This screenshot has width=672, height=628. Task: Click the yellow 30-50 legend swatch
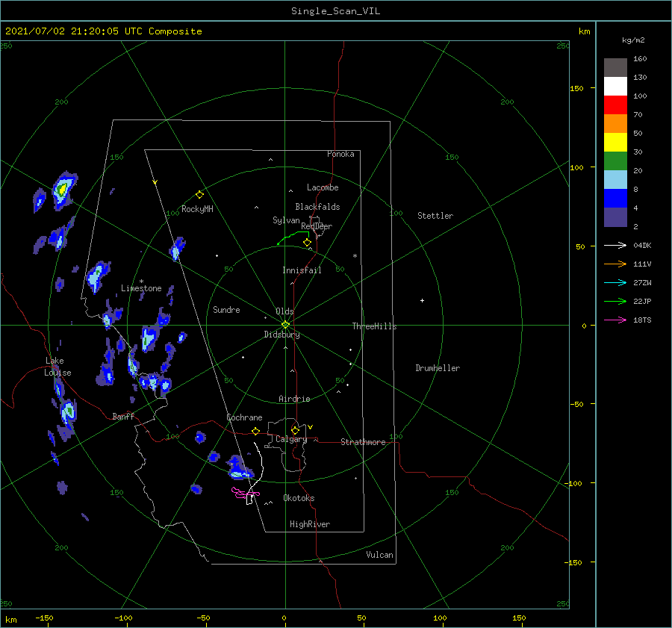(x=615, y=143)
